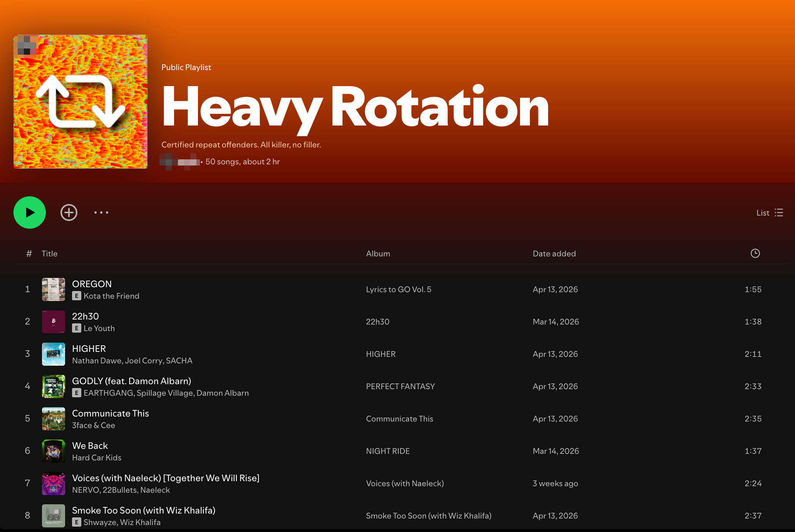Screen dimensions: 795x532
Task: Click the explicit badge on GODLY
Action: click(77, 393)
